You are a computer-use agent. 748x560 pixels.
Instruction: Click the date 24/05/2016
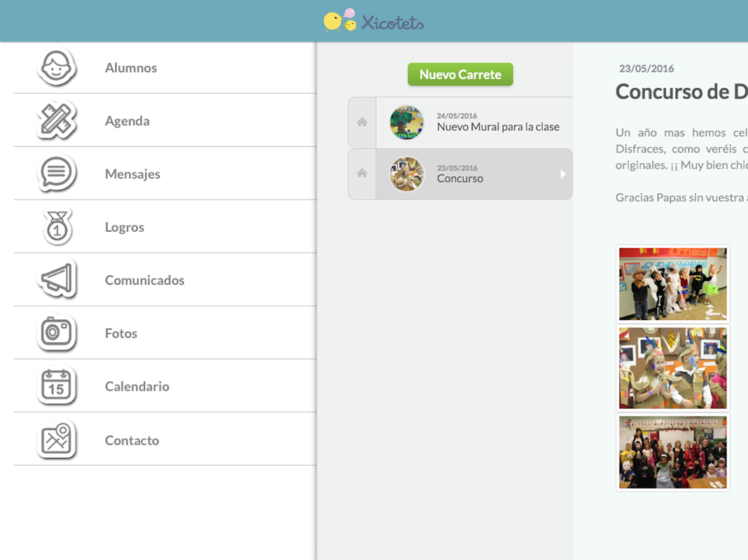[457, 115]
